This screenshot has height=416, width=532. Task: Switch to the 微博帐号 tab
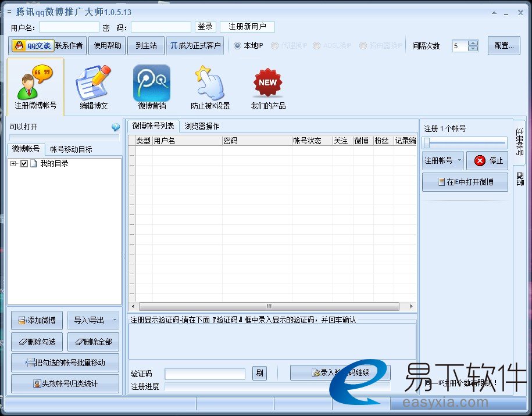pos(26,149)
